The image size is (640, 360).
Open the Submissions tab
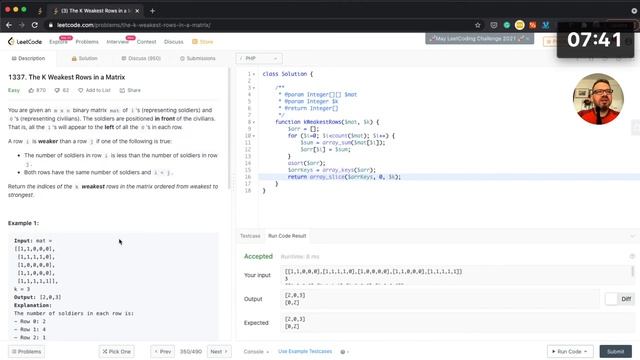click(x=198, y=58)
